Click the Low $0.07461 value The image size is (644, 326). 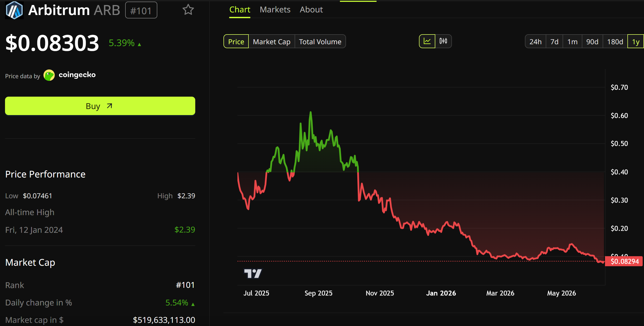click(x=37, y=196)
